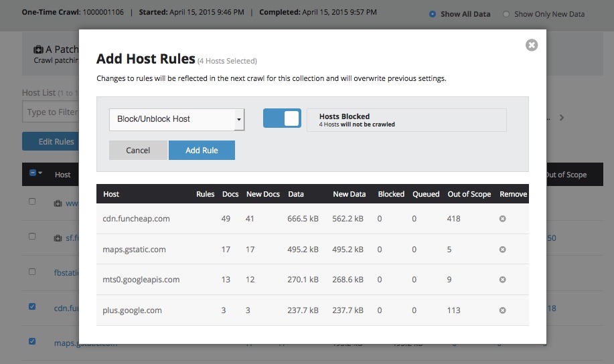Click the Edit Rules button

[50, 141]
